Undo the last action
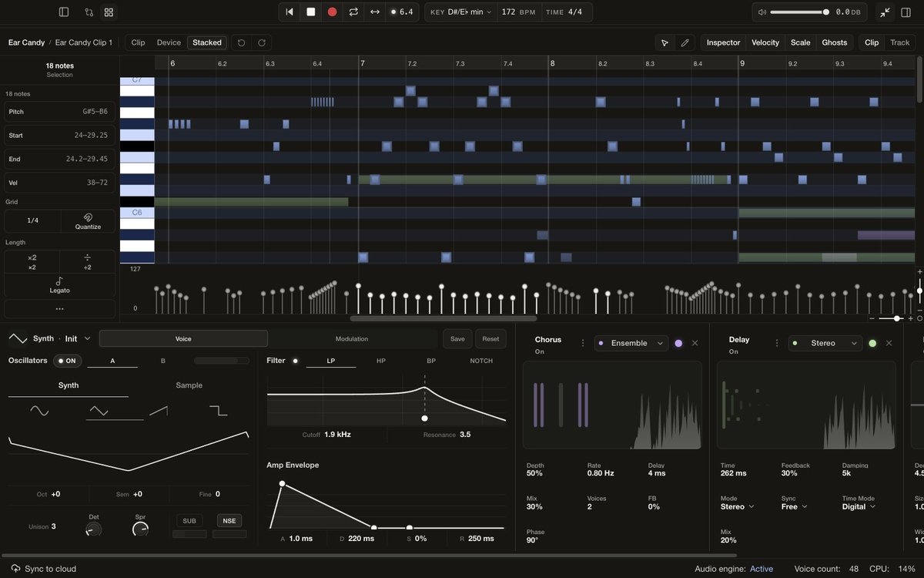924x578 pixels. pos(241,42)
